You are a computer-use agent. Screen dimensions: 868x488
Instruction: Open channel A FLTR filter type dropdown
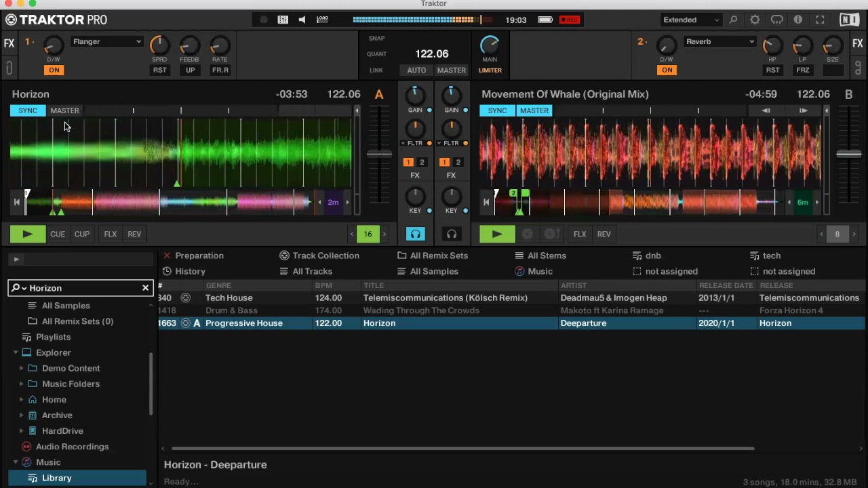tap(403, 144)
